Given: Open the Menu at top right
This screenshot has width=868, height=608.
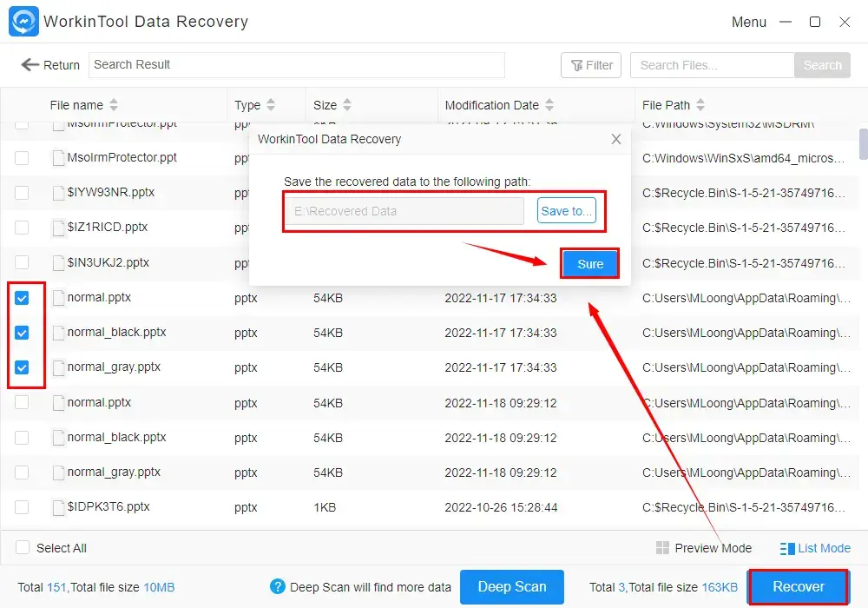Looking at the screenshot, I should tap(749, 23).
